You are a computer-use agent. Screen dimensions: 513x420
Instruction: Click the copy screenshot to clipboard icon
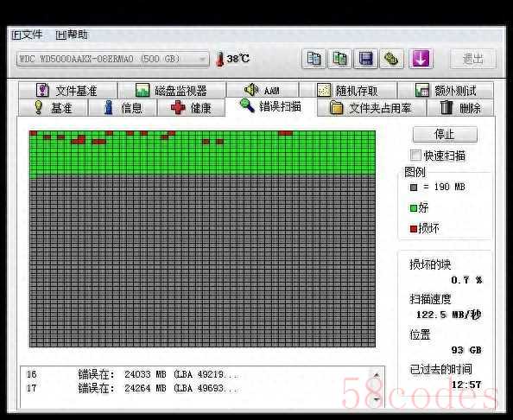pos(339,59)
